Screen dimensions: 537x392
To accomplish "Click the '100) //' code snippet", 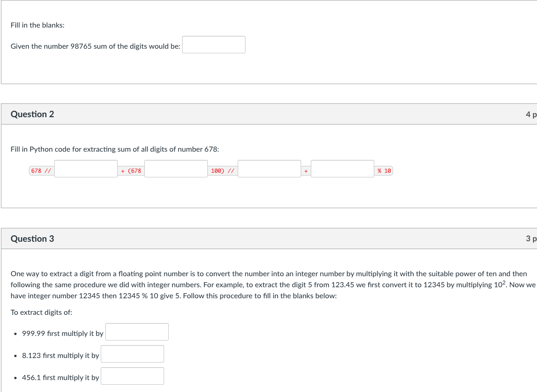I will [223, 171].
